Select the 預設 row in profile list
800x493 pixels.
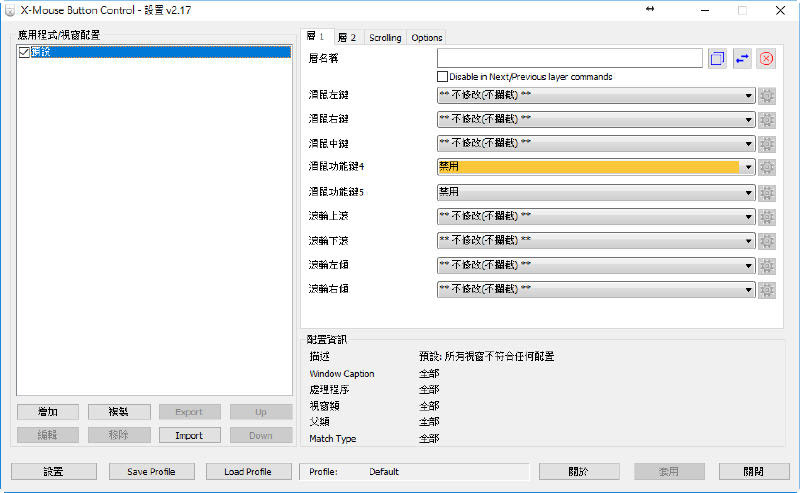click(154, 52)
